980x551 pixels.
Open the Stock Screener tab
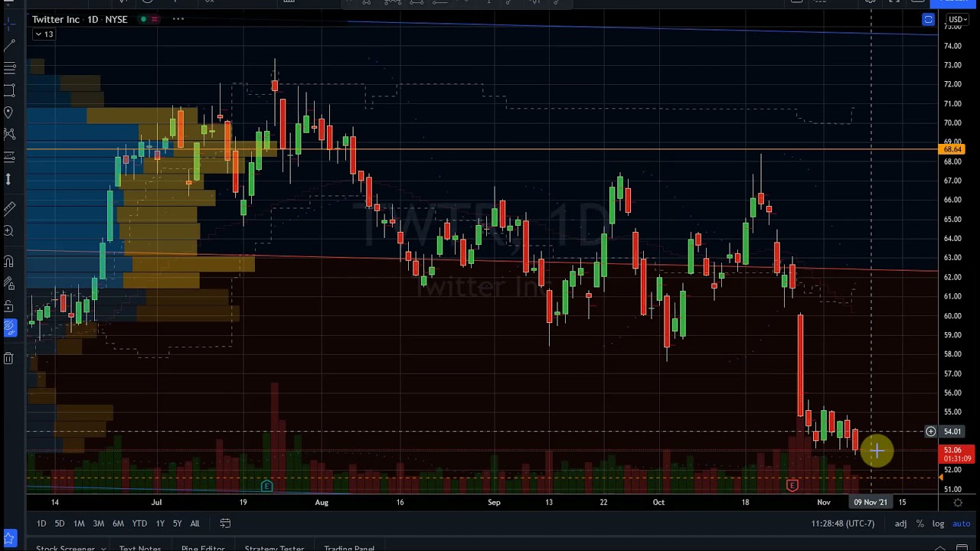click(x=65, y=548)
